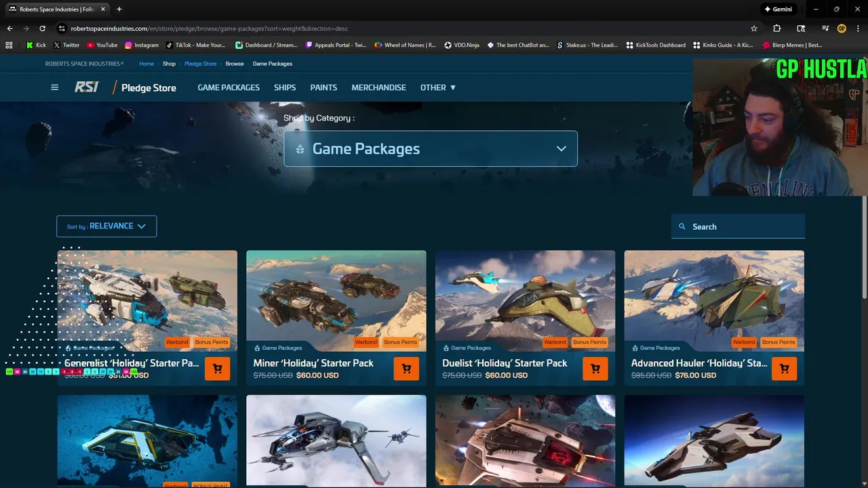Go to Browse breadcrumb
This screenshot has height=488, width=868.
235,64
